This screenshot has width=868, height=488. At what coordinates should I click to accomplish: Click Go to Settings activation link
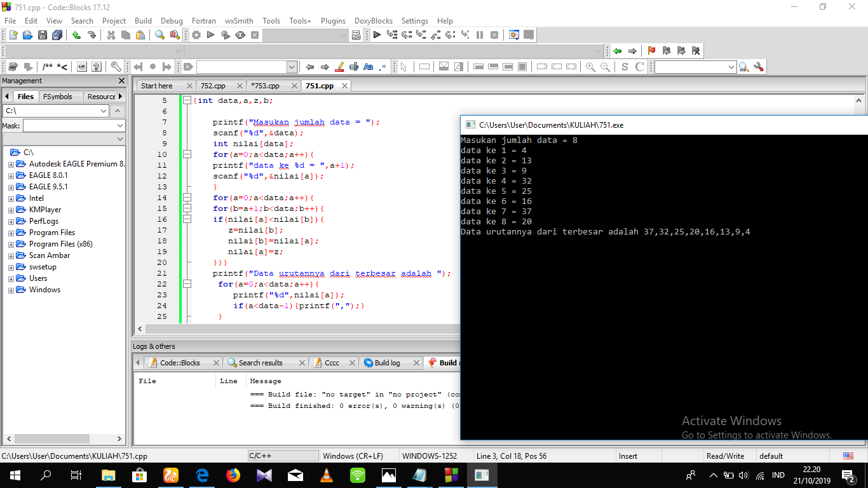757,435
